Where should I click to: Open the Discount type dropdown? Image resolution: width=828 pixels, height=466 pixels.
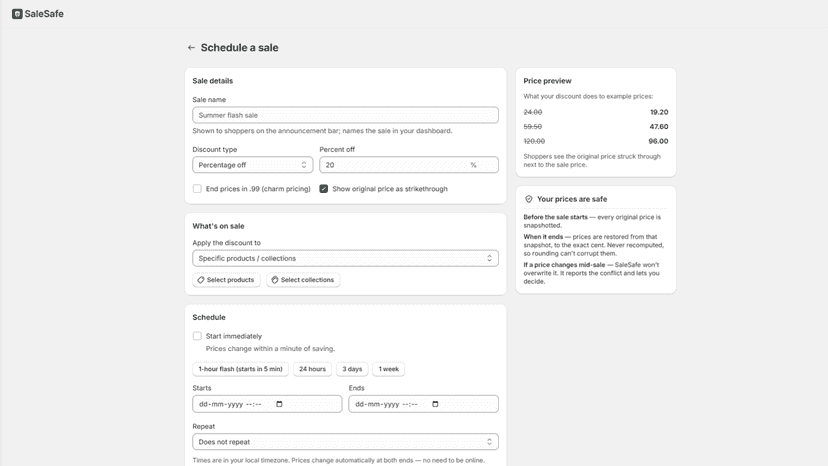point(252,165)
